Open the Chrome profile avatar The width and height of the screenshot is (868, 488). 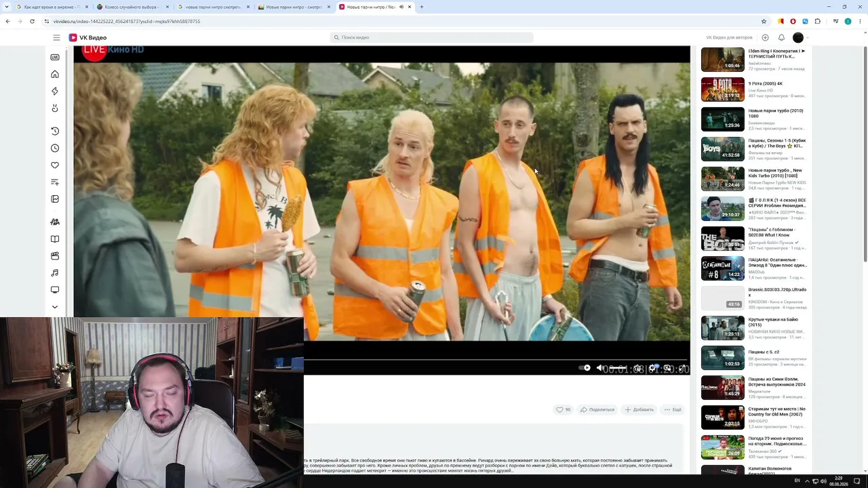click(x=848, y=21)
